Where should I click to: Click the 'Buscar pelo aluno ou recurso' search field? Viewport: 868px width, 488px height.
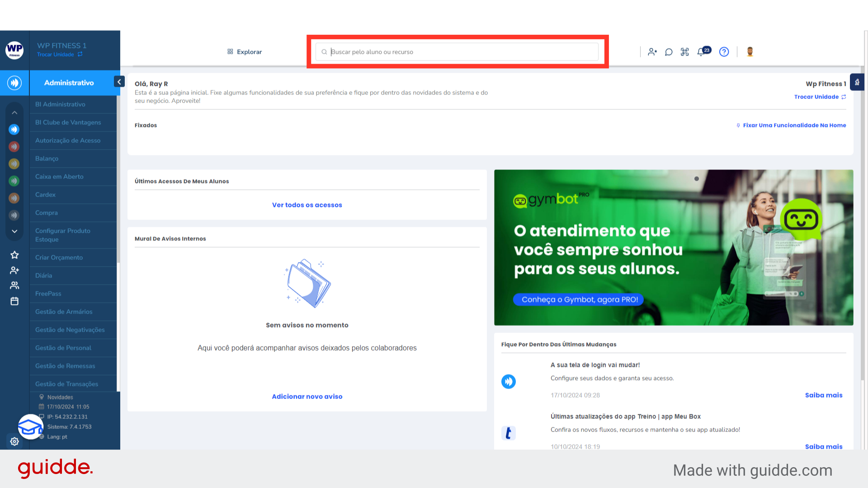click(x=457, y=52)
